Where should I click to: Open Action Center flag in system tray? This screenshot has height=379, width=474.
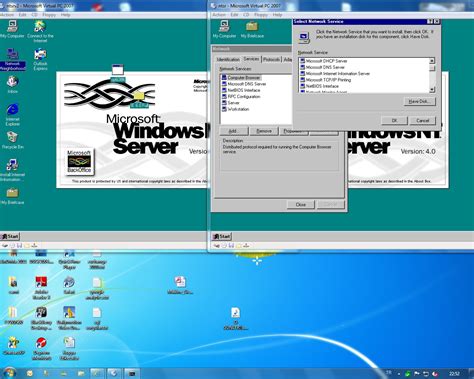tap(417, 373)
